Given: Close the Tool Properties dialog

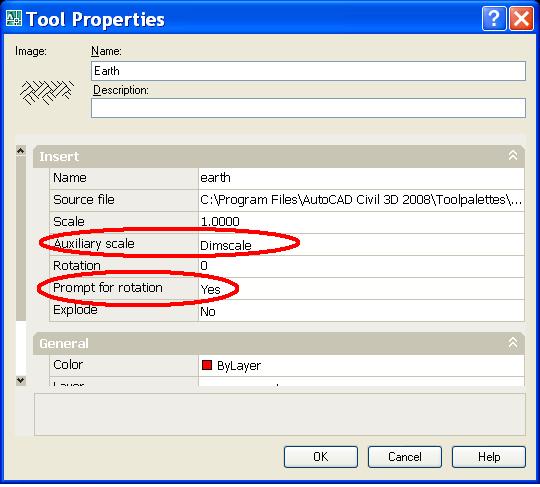Looking at the screenshot, I should [521, 18].
